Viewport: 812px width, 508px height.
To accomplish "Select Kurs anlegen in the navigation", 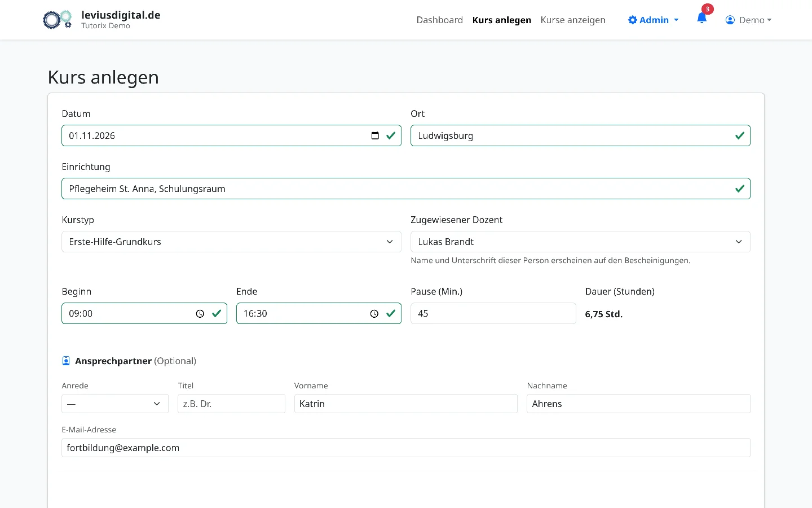I will point(502,20).
